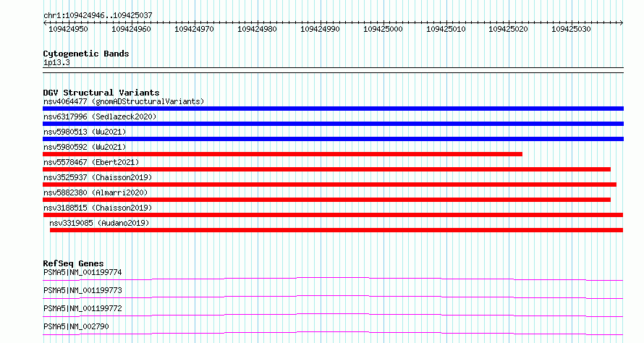Open variant nsv3319085 Audano2019 label
644x343 pixels.
tap(99, 223)
